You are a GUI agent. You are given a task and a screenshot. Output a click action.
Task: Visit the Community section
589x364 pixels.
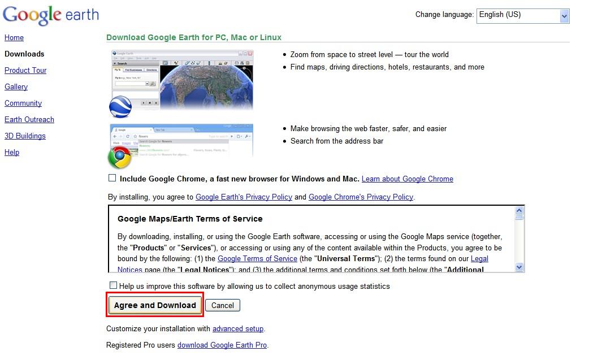[23, 103]
